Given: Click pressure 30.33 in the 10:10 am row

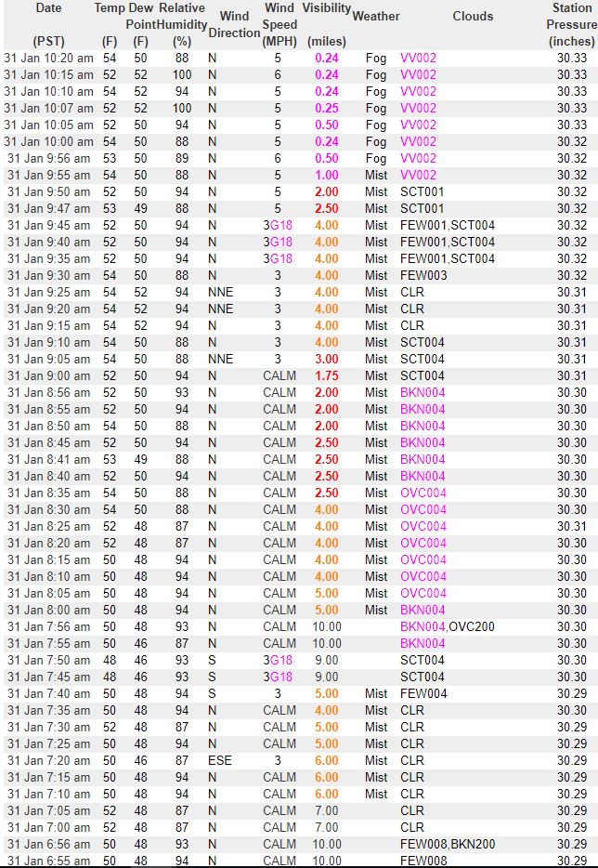Looking at the screenshot, I should (572, 92).
